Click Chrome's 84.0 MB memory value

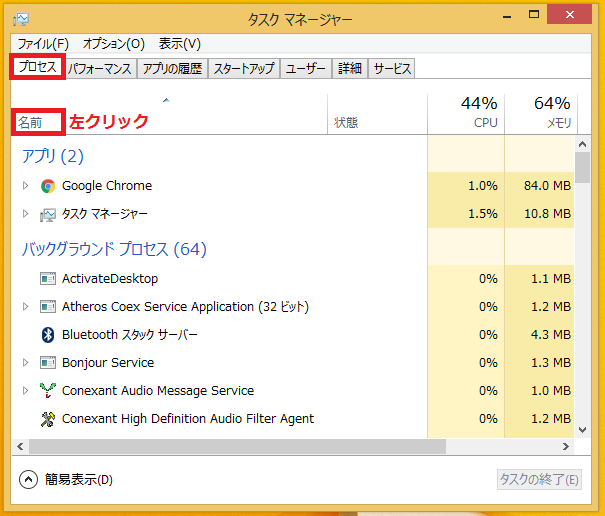click(x=547, y=186)
